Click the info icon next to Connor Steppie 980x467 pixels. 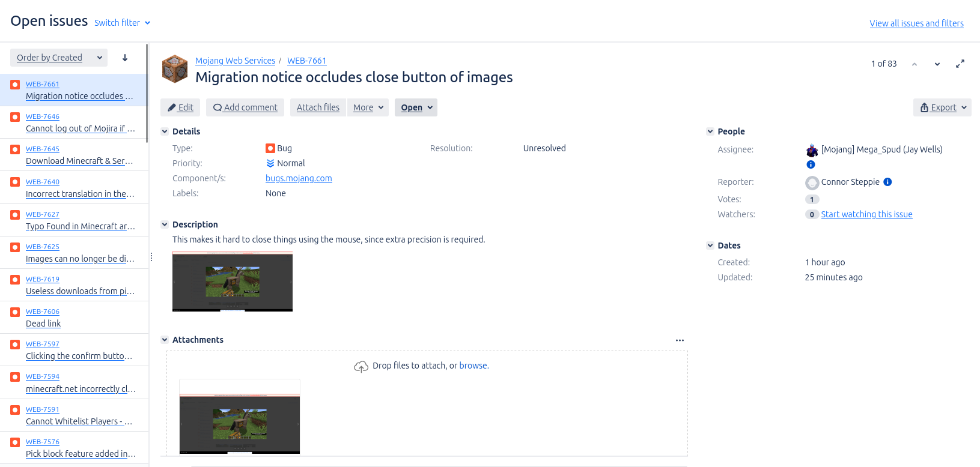(x=887, y=182)
